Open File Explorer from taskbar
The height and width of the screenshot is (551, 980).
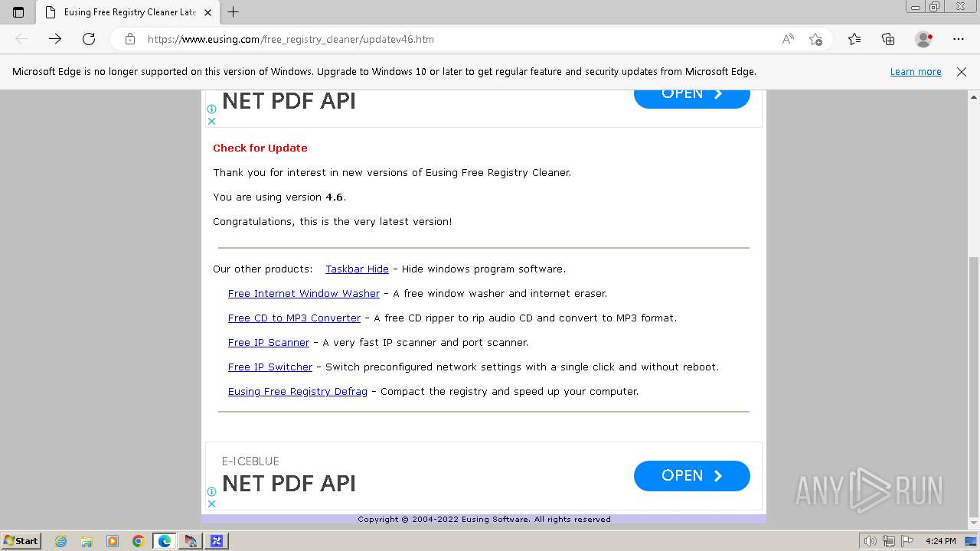tap(87, 541)
